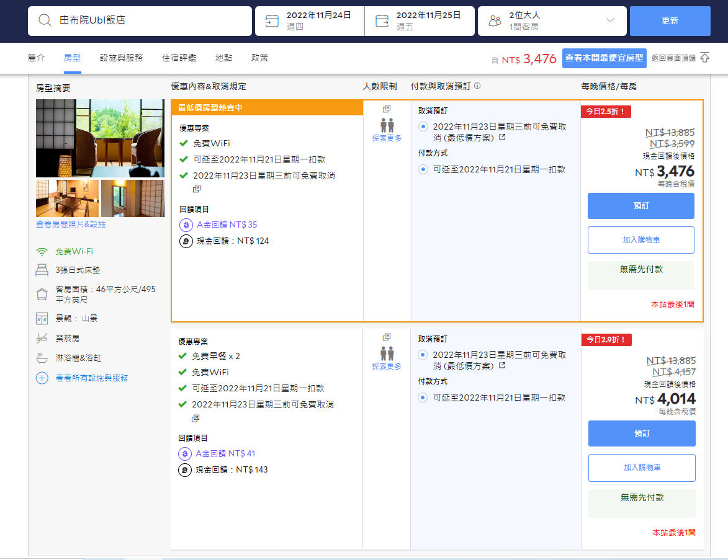
Task: Switch to the 政策 tab
Action: pyautogui.click(x=259, y=57)
